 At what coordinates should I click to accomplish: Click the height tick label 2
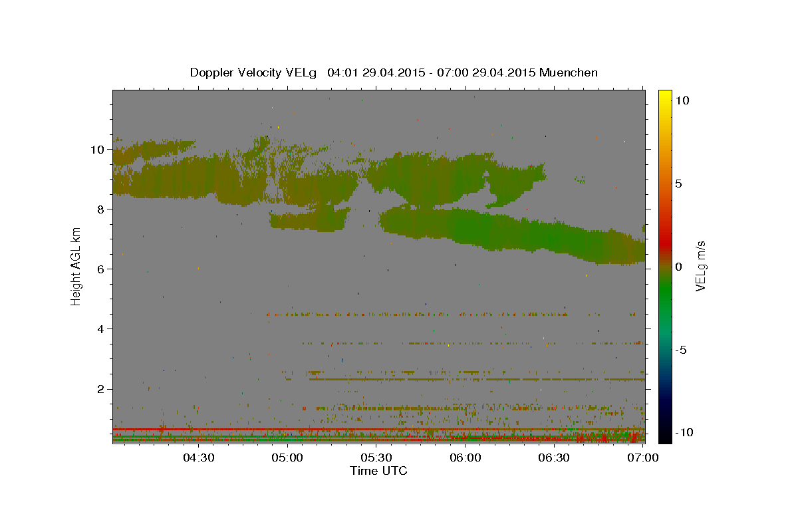click(102, 389)
